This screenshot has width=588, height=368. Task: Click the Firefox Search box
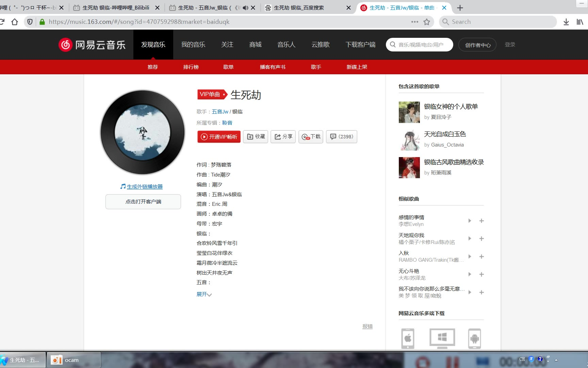498,22
